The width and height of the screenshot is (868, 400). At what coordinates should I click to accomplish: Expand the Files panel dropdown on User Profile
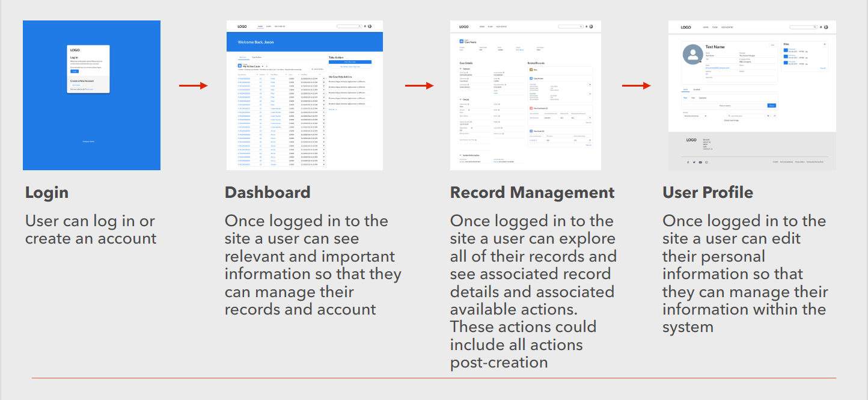coord(824,45)
